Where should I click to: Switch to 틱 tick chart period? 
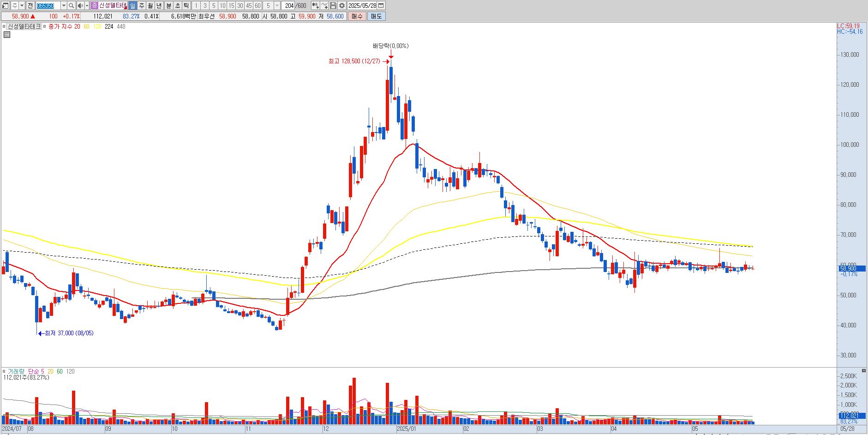[x=186, y=6]
